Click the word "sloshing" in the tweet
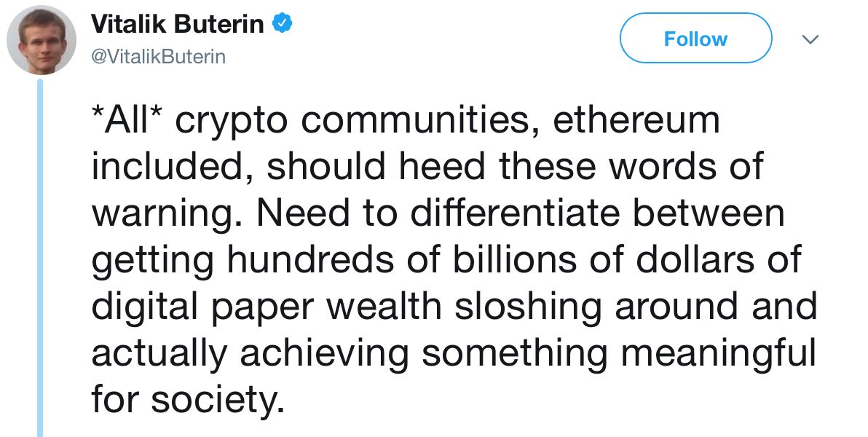Image resolution: width=868 pixels, height=437 pixels. pos(529,307)
